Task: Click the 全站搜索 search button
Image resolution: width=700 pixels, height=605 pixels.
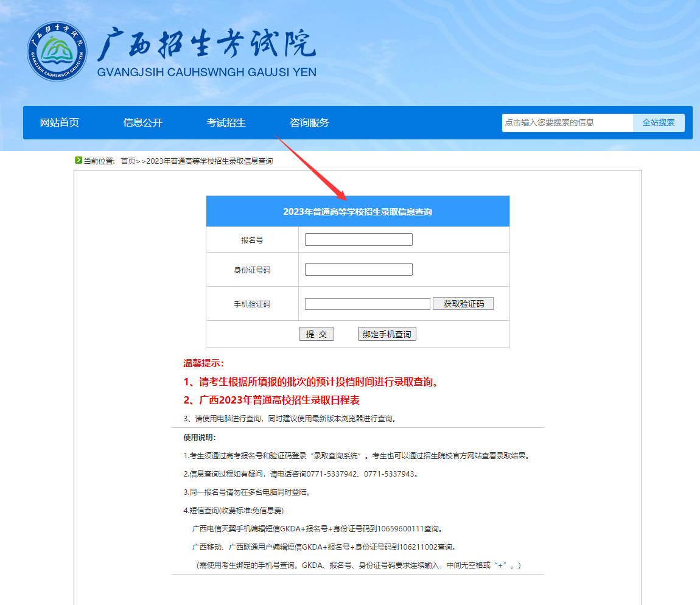Action: point(658,122)
